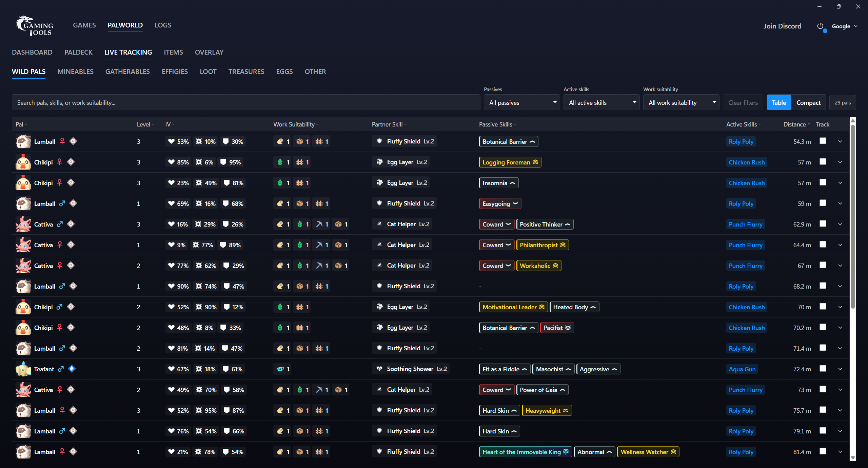Viewport: 868px width, 468px height.
Task: Tick the Track checkbox for the 54.3 m Lamball
Action: 823,141
